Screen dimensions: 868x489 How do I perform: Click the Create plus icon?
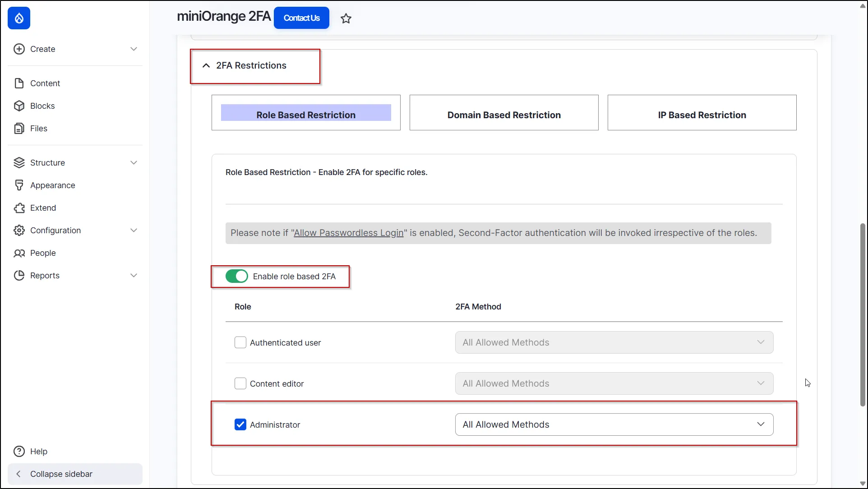(19, 49)
